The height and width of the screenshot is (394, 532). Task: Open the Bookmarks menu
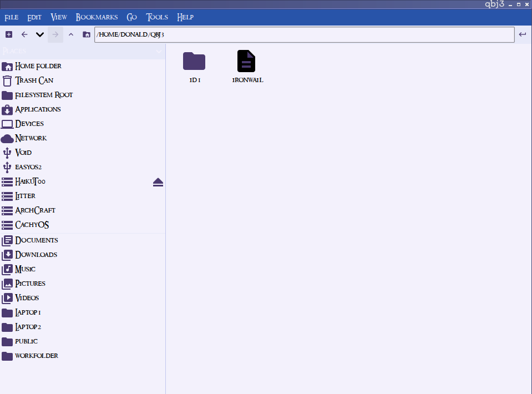[x=97, y=17]
